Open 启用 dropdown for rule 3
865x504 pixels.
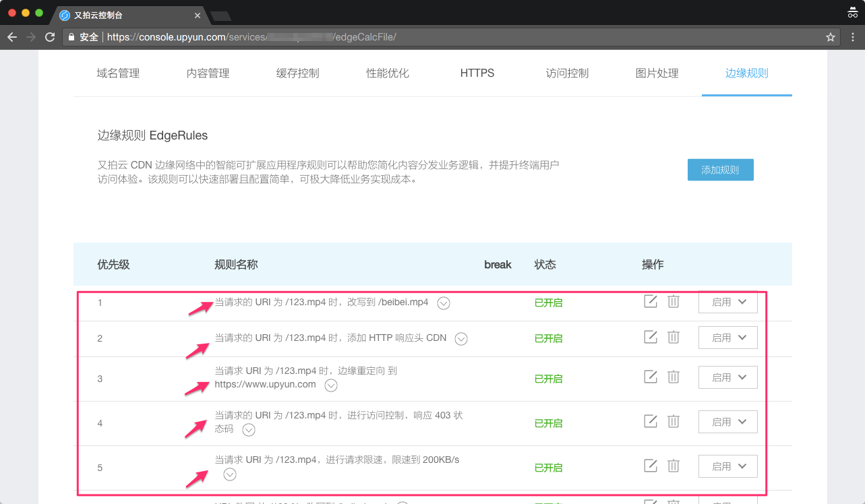(x=728, y=377)
